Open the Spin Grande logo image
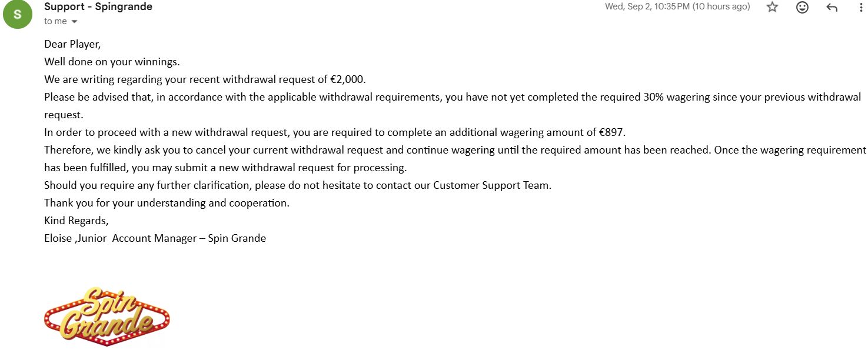 coord(107,316)
